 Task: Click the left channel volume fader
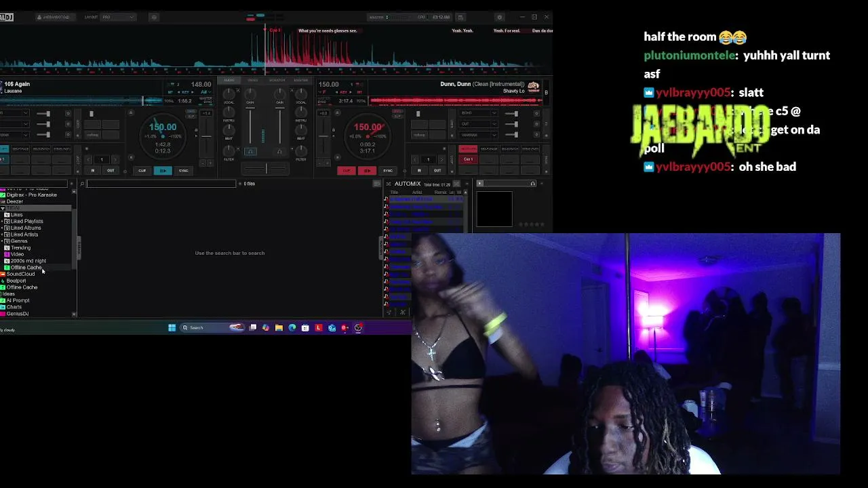[x=250, y=125]
